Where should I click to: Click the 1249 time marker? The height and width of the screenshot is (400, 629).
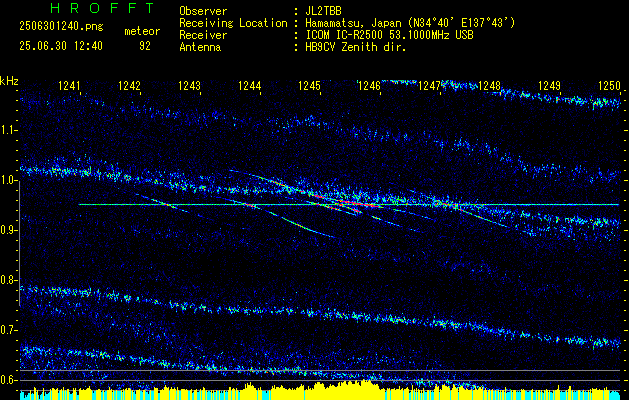click(x=549, y=86)
